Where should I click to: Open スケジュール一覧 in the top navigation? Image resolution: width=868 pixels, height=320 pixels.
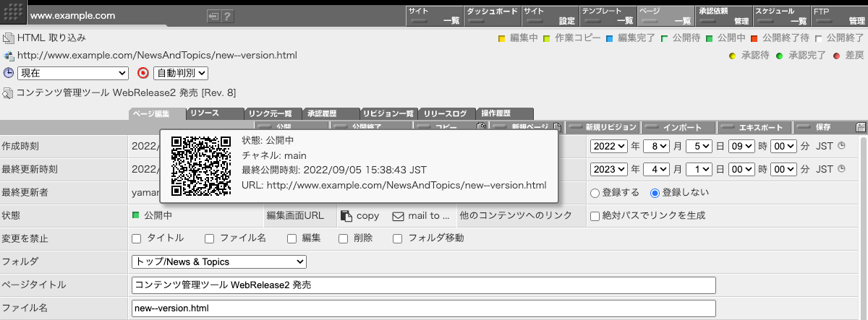click(x=781, y=16)
